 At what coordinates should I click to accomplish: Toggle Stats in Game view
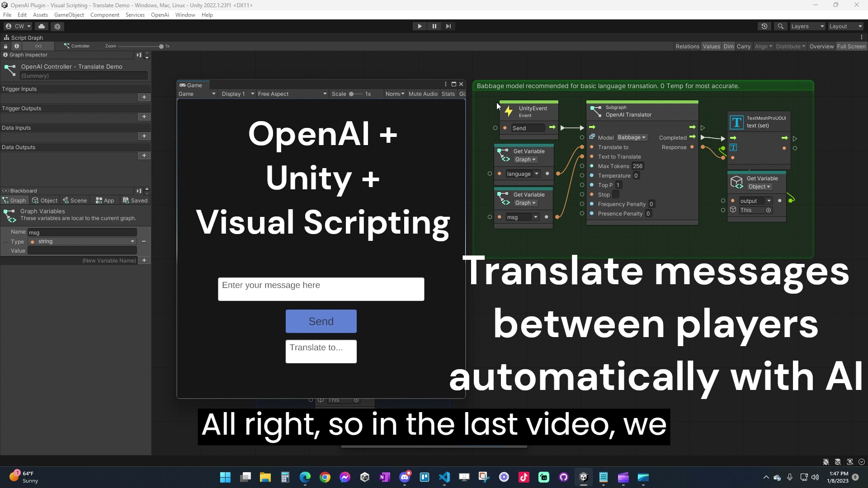click(x=448, y=94)
